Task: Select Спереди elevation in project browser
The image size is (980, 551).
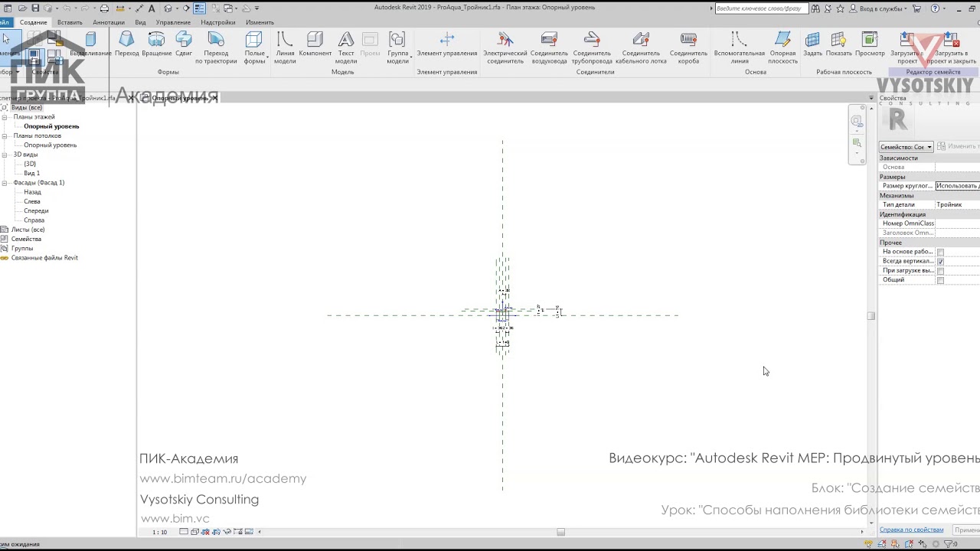Action: [x=36, y=210]
